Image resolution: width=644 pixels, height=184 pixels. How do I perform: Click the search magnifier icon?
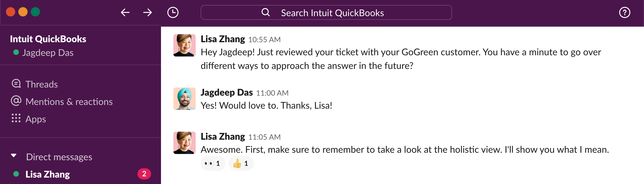(x=266, y=12)
